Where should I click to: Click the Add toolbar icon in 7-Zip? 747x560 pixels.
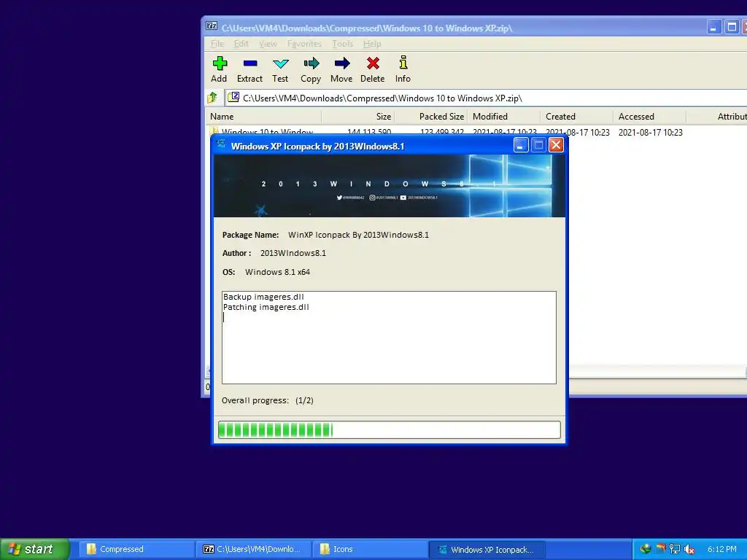click(219, 69)
